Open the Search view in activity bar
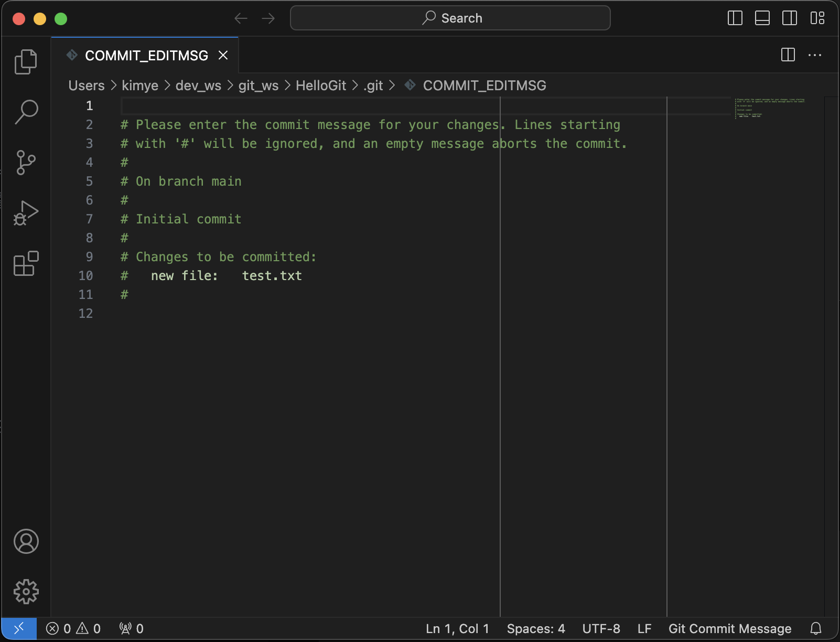The width and height of the screenshot is (840, 642). point(26,112)
